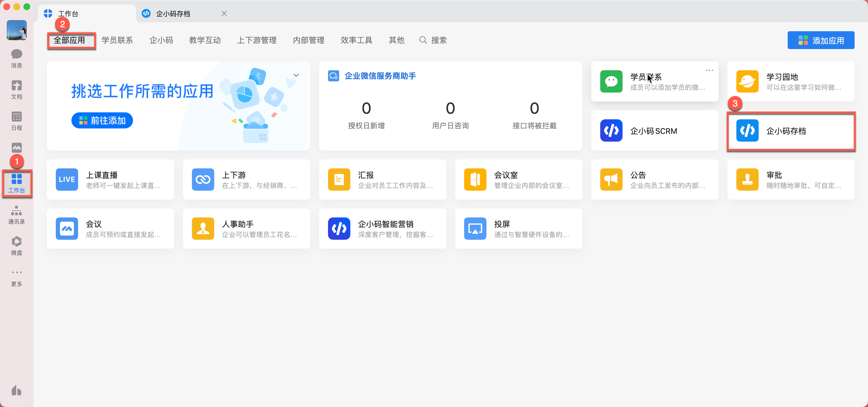
Task: Open the 上下游 link icon
Action: [x=203, y=180]
